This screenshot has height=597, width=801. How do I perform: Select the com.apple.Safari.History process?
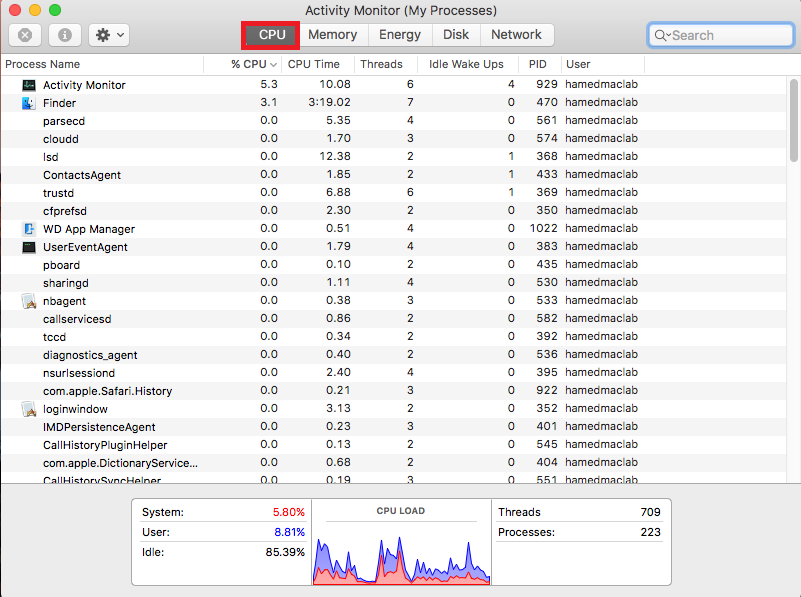pyautogui.click(x=107, y=391)
